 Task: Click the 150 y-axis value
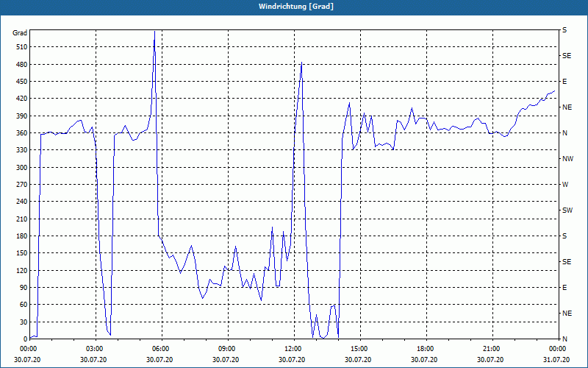(22, 253)
